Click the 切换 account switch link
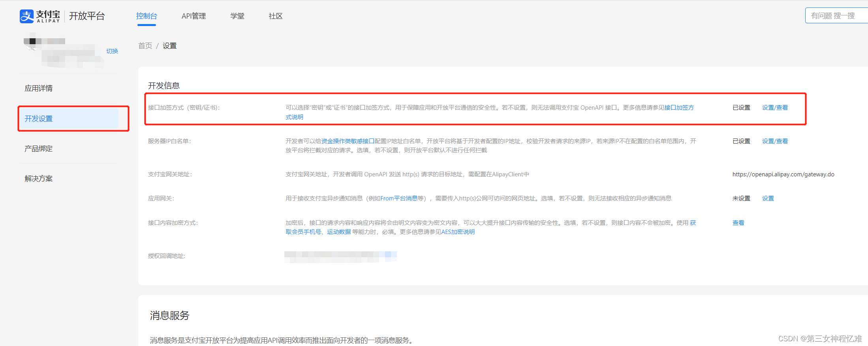Screen dimensions: 868x346 coord(112,51)
